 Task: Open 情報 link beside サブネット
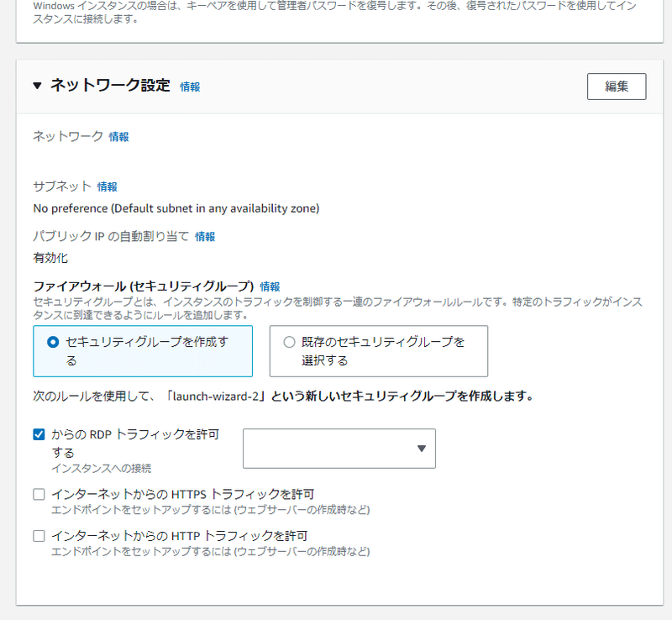pos(108,187)
